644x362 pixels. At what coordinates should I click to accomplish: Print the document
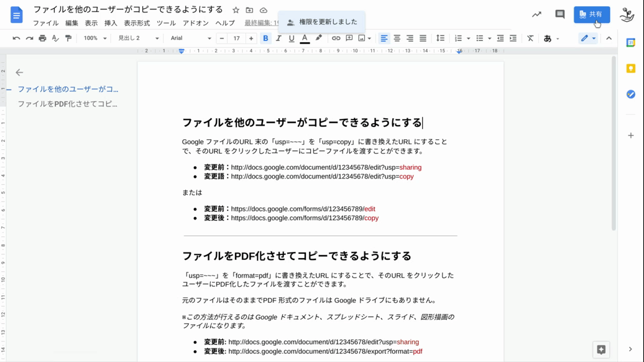tap(42, 38)
